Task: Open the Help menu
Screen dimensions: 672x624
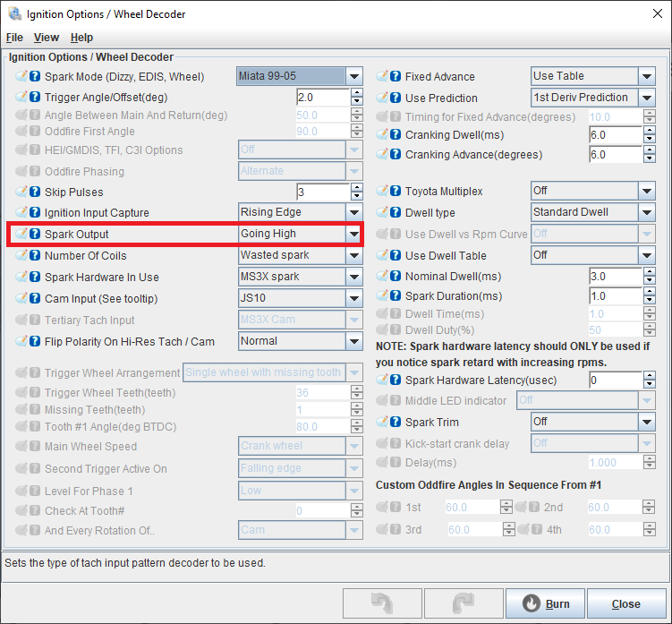Action: [81, 38]
